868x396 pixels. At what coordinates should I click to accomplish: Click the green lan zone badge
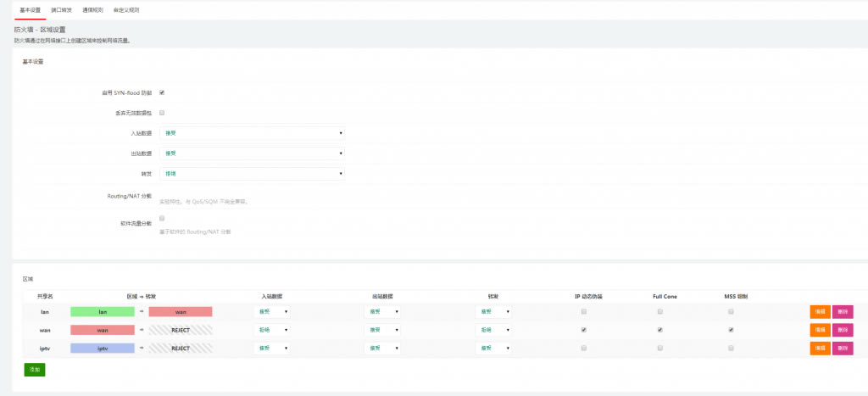pos(102,312)
